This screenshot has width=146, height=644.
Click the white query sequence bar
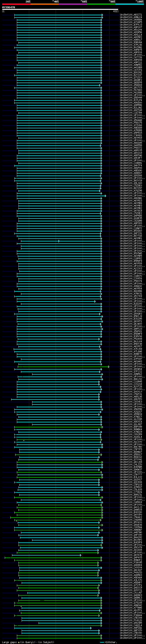60,10
